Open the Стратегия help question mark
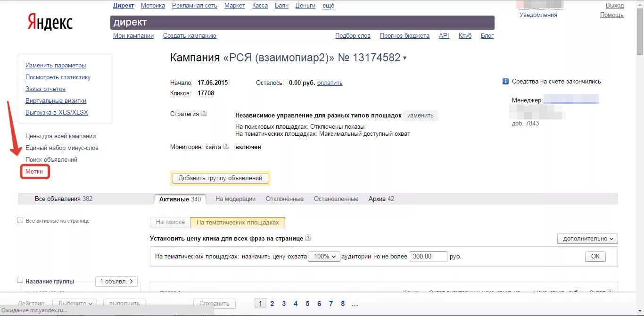 (x=204, y=114)
